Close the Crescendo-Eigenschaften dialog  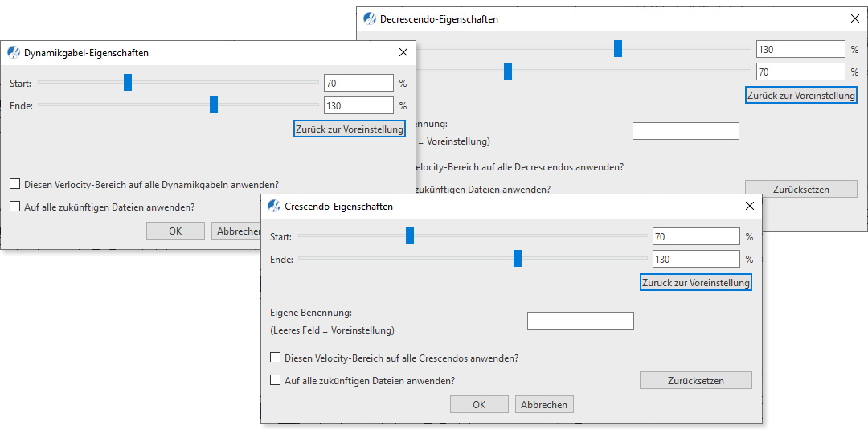[x=750, y=207]
